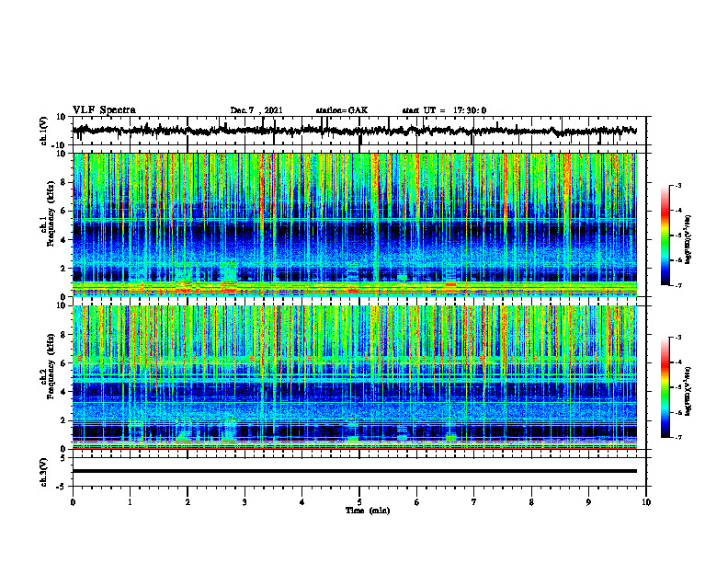Viewport: 728px width, 563px height.
Task: Click the '9' tick label on time axis
Action: coord(588,502)
